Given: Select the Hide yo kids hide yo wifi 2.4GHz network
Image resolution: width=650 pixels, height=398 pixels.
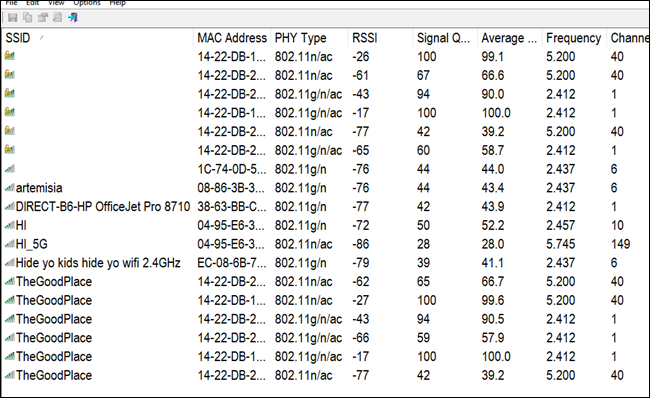Looking at the screenshot, I should pyautogui.click(x=325, y=263).
